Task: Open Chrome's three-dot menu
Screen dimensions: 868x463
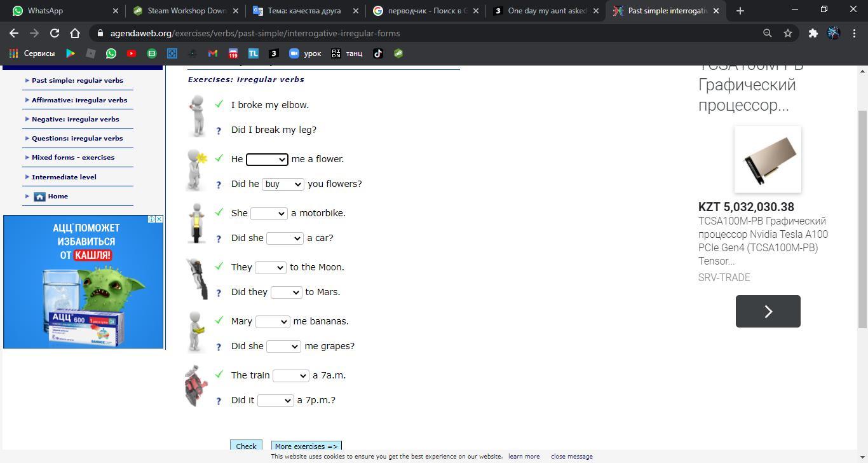Action: coord(854,33)
